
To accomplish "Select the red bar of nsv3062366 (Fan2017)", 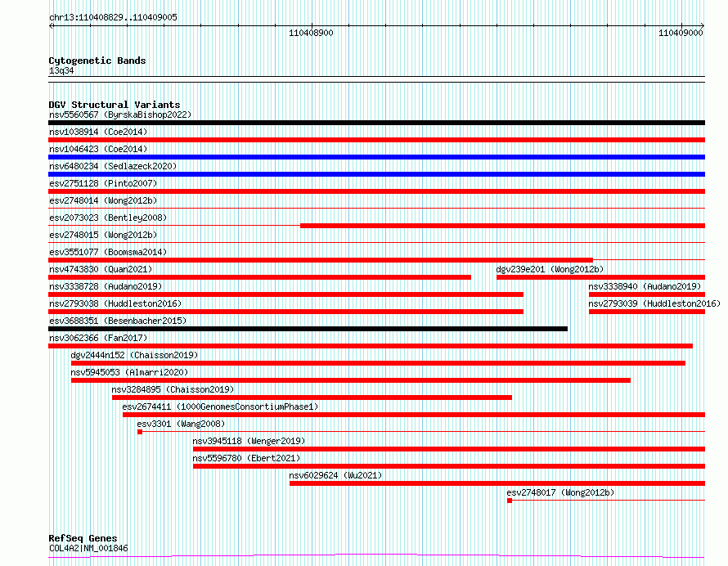I will (x=371, y=346).
